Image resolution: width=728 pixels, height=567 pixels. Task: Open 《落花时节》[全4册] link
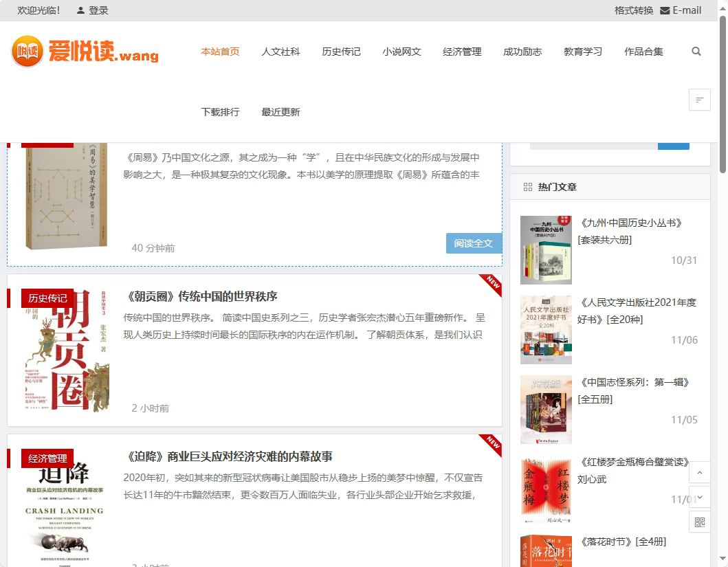[622, 542]
